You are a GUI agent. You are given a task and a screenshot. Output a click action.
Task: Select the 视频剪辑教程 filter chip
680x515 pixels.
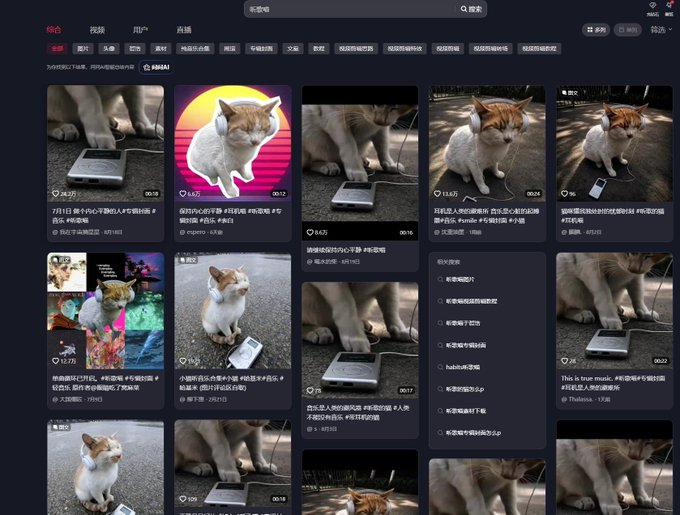click(x=539, y=49)
